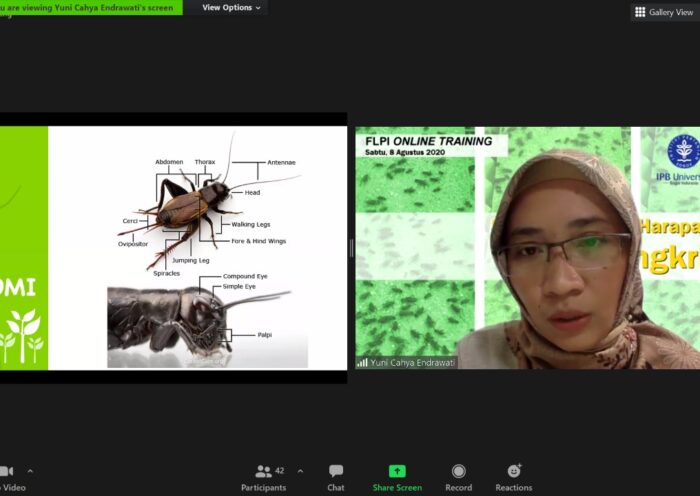
Task: Open the Chat panel icon
Action: click(x=336, y=471)
